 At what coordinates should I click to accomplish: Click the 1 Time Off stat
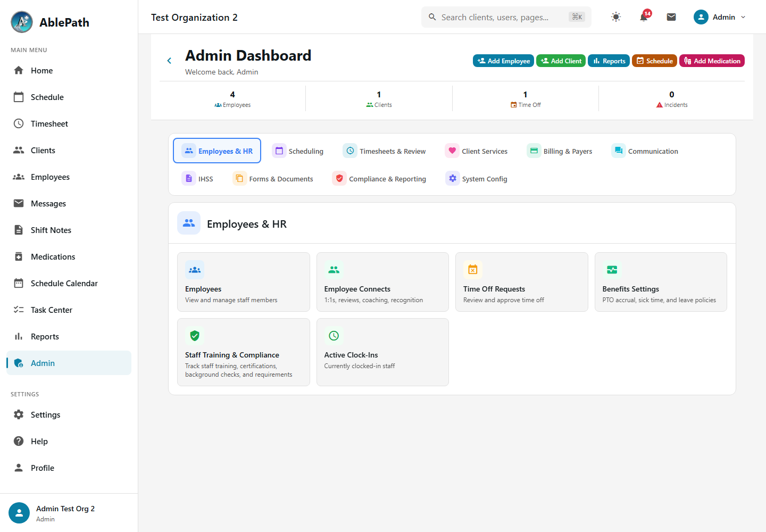pos(526,99)
